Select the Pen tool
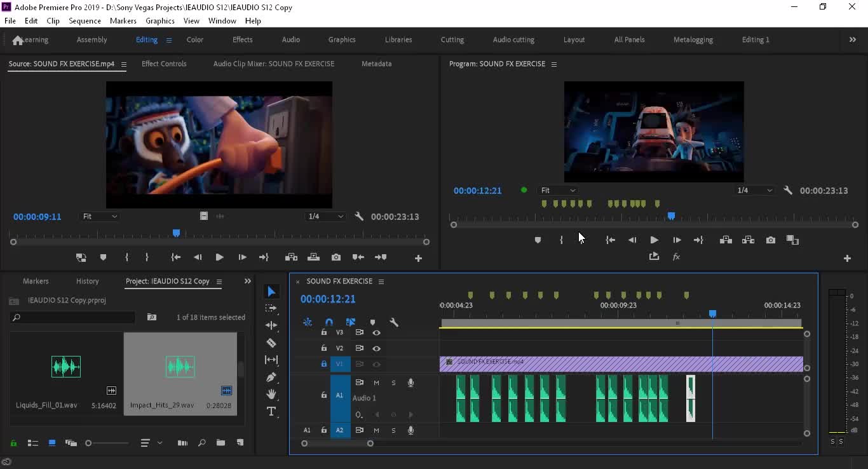 (271, 377)
